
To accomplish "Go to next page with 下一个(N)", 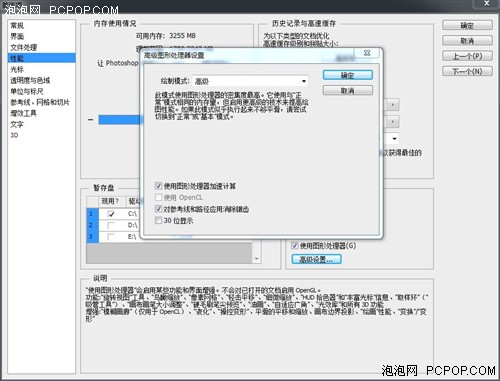I will pyautogui.click(x=467, y=71).
